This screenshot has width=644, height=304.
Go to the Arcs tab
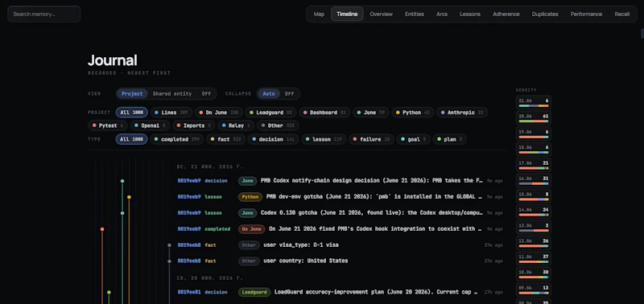pyautogui.click(x=442, y=14)
